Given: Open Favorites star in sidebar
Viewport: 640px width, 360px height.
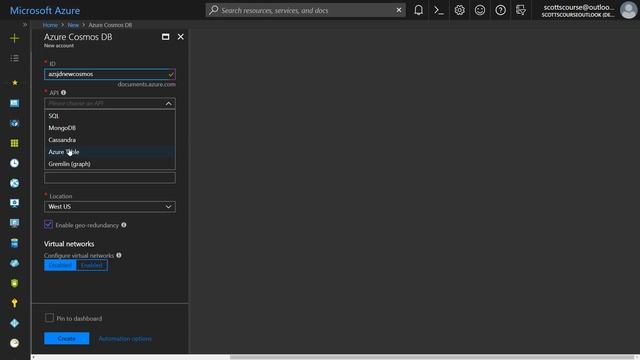Looking at the screenshot, I should (15, 82).
